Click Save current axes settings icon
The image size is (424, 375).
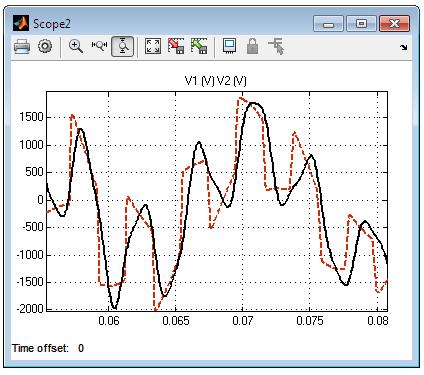pos(176,46)
